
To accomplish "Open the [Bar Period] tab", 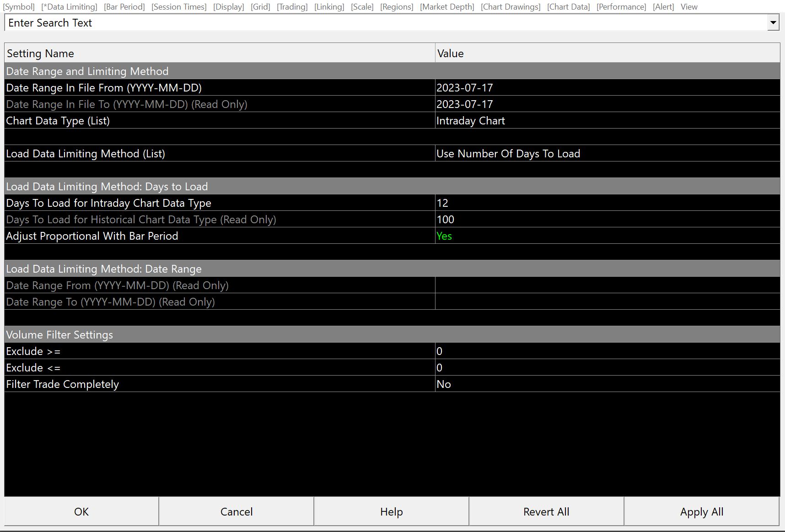I will pos(124,7).
